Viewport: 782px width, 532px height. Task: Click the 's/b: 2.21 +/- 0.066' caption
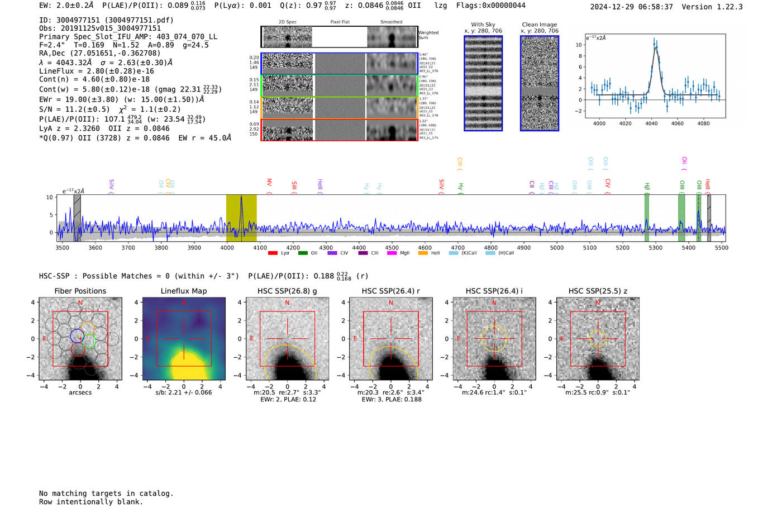click(x=184, y=392)
